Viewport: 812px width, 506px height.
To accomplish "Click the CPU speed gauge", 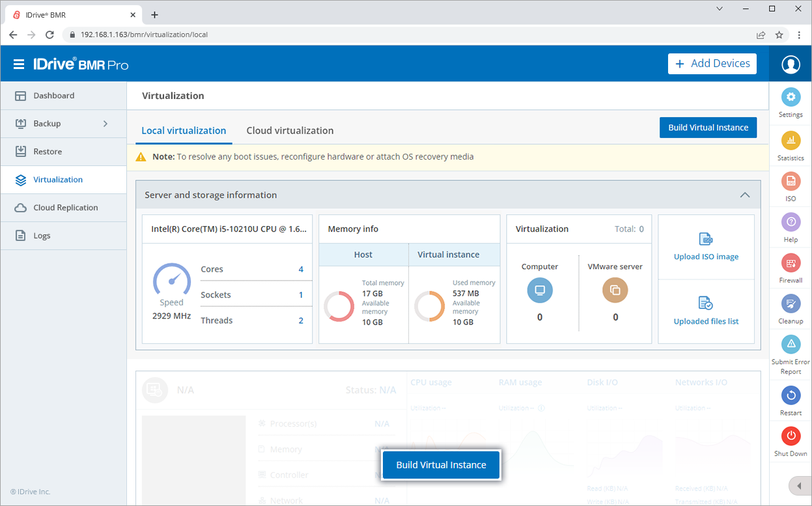I will click(x=172, y=280).
